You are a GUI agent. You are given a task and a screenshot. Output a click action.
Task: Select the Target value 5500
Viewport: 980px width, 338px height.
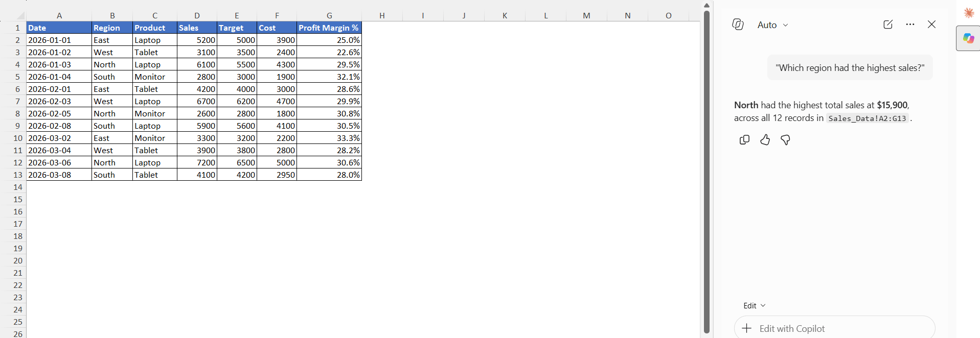(237, 64)
